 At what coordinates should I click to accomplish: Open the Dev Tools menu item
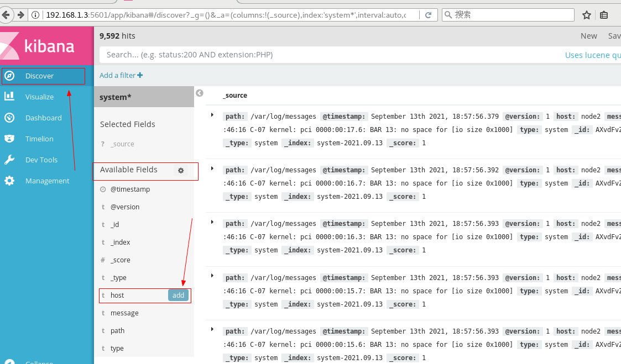[x=47, y=160]
